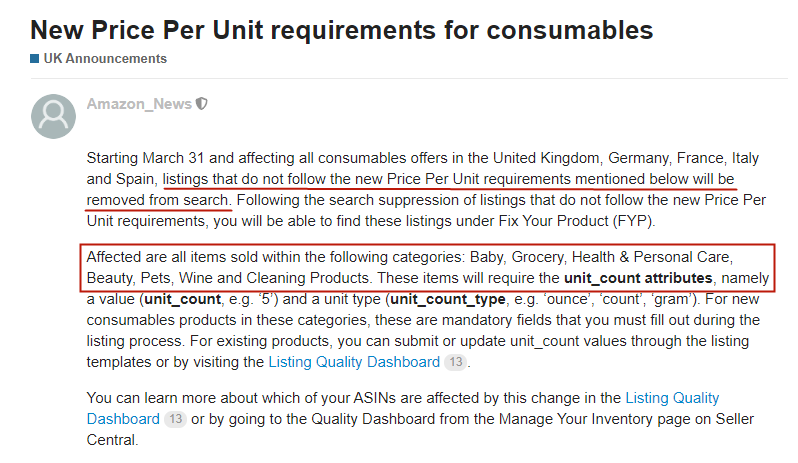Click the 13 click-count badge in the last paragraph

(174, 418)
